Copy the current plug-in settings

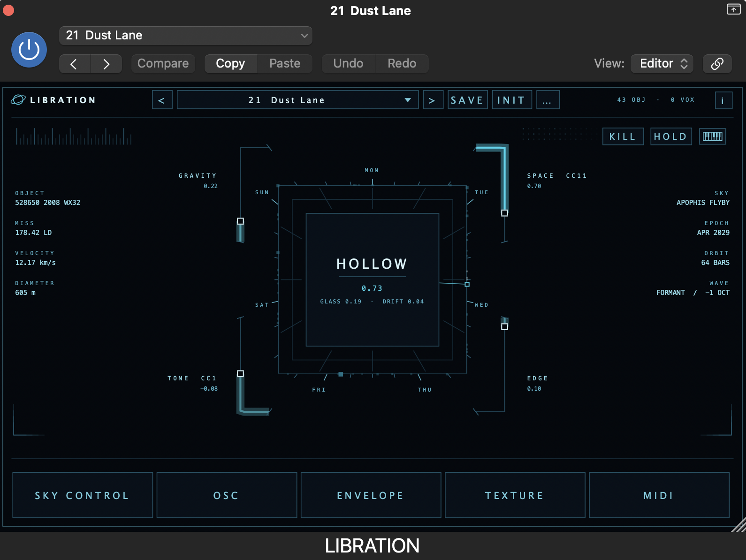point(230,64)
